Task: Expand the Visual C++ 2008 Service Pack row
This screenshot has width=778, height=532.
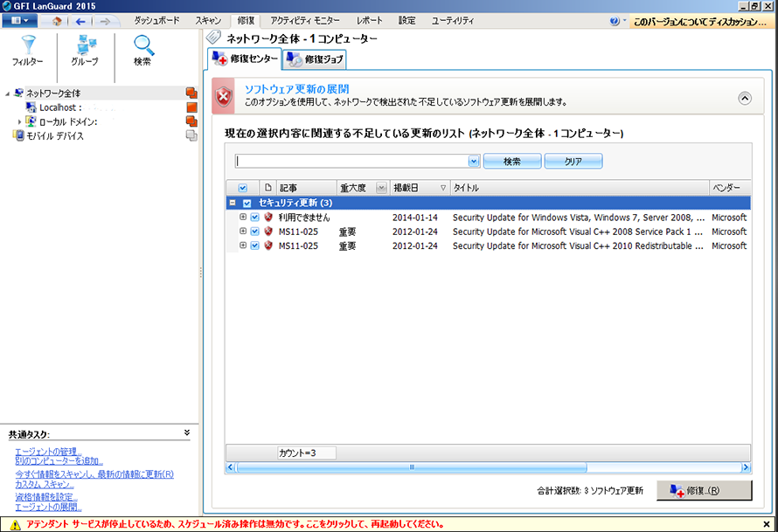Action: (243, 231)
